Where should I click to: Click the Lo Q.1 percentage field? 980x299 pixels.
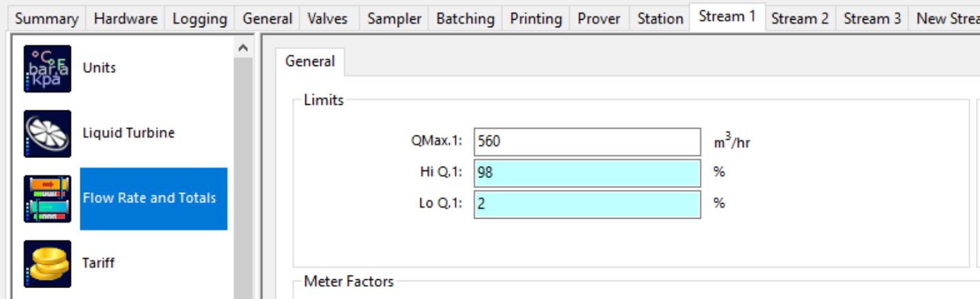[x=587, y=204]
